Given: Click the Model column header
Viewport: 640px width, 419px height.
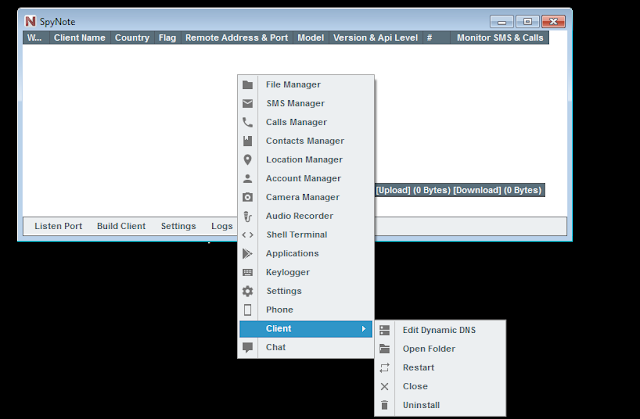Looking at the screenshot, I should (x=311, y=38).
